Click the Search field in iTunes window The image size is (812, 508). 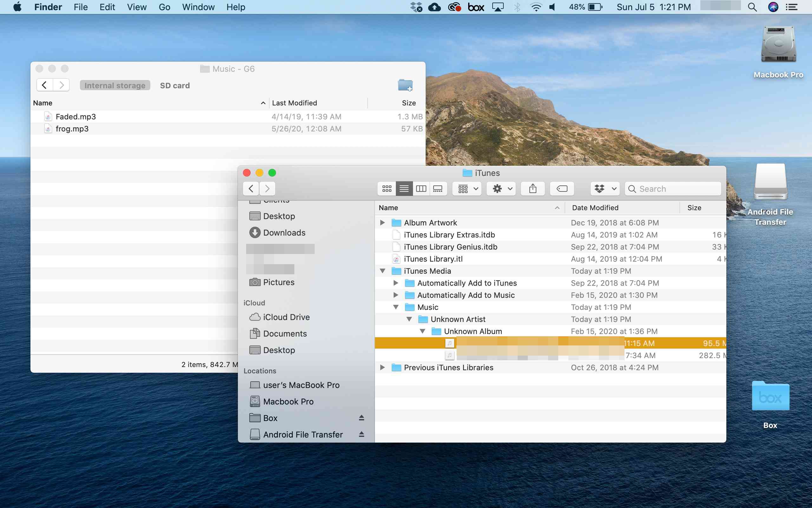point(673,189)
